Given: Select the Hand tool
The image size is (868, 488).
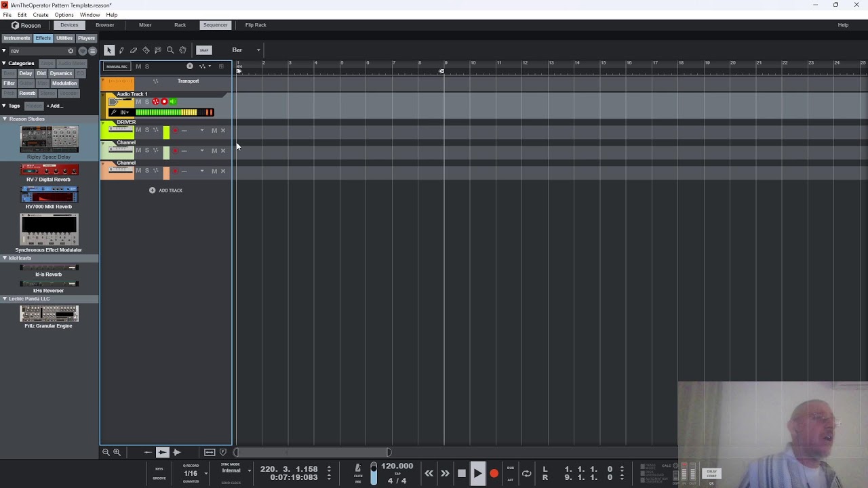Looking at the screenshot, I should coord(182,50).
